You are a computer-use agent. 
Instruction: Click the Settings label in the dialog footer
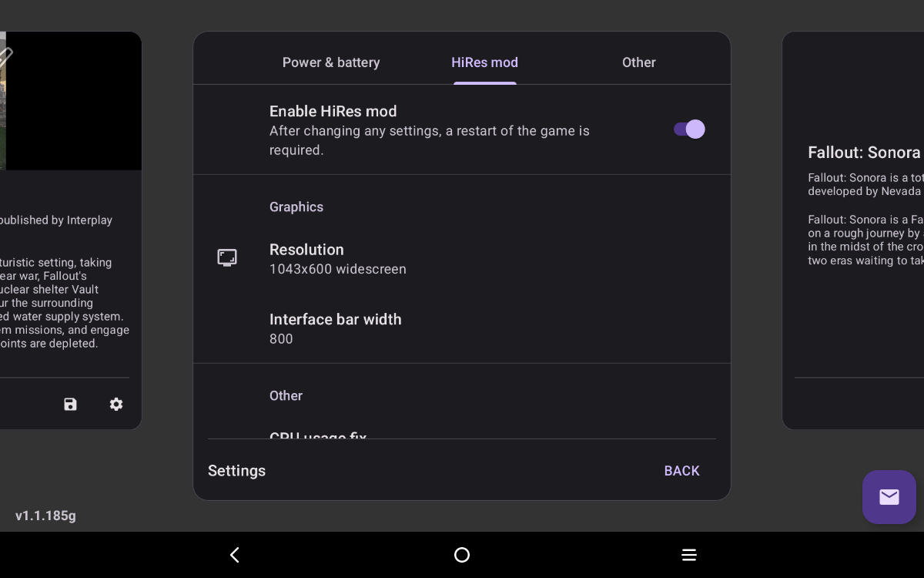coord(236,471)
